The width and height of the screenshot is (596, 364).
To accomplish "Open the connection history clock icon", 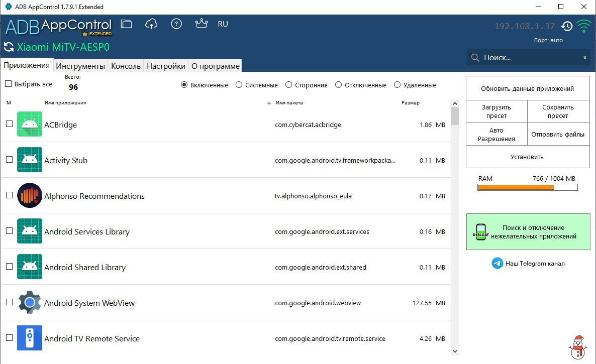I will coord(567,26).
